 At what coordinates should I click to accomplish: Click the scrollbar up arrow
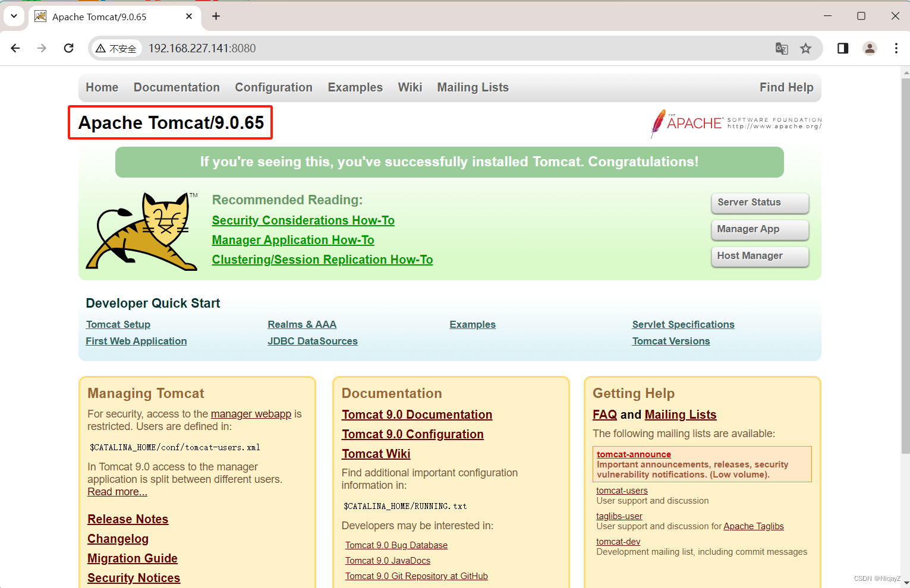tap(905, 72)
